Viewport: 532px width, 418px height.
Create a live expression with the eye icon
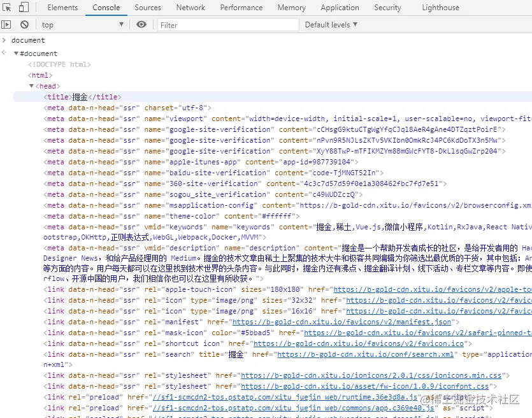pos(141,24)
